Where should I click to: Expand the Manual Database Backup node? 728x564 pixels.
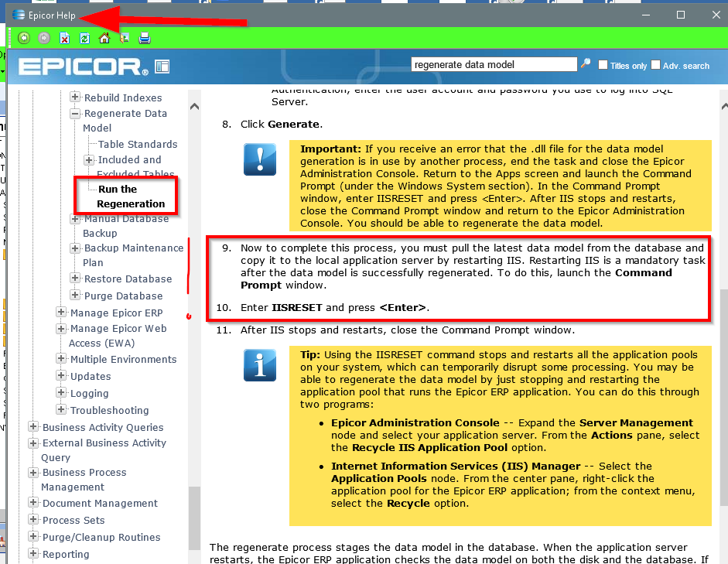point(75,219)
